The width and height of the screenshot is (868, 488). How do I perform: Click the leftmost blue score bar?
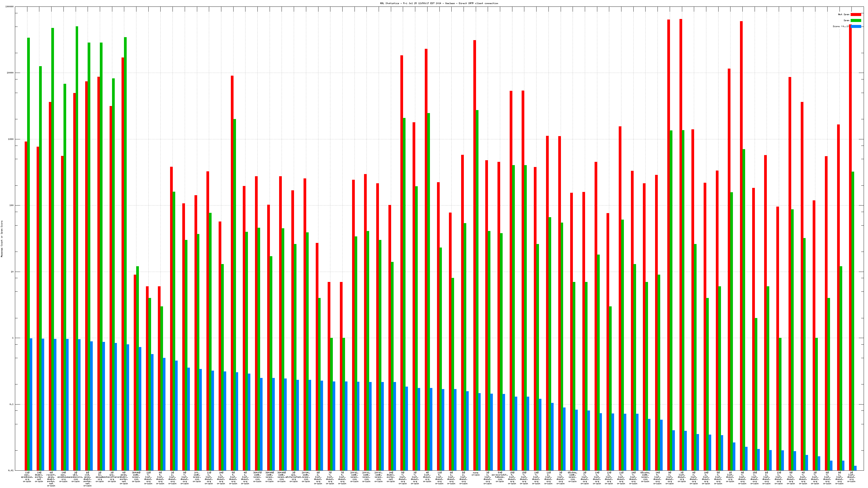click(x=31, y=404)
